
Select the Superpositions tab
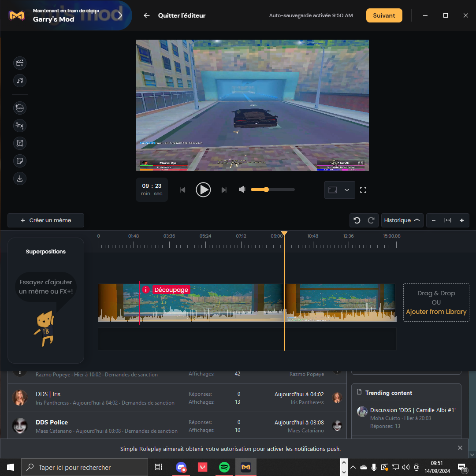tap(46, 252)
